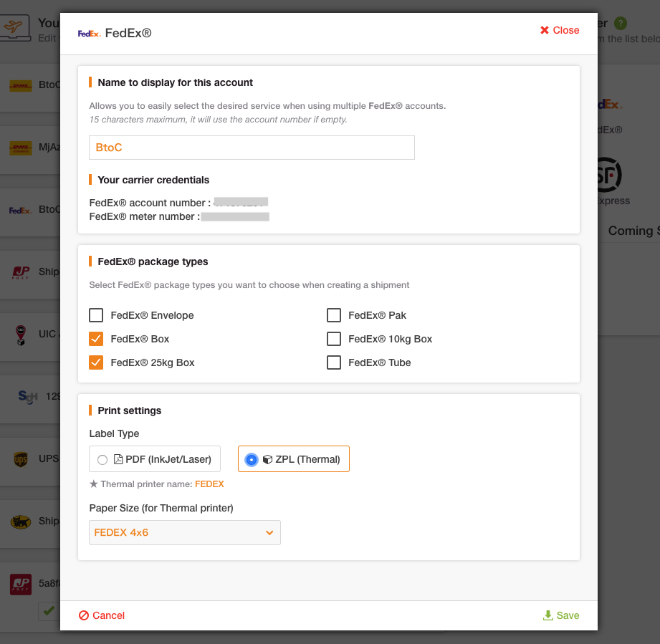
Task: Click the SGH carrier icon in background
Action: point(28,397)
